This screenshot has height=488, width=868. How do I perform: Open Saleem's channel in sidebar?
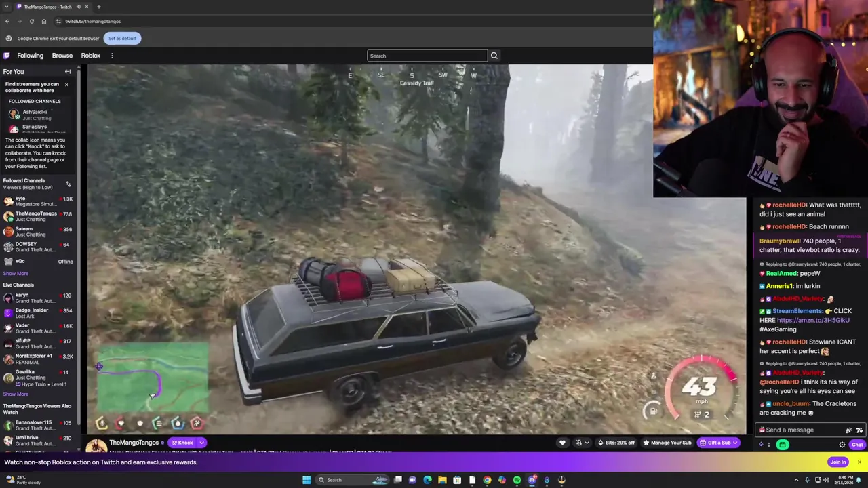click(x=37, y=232)
